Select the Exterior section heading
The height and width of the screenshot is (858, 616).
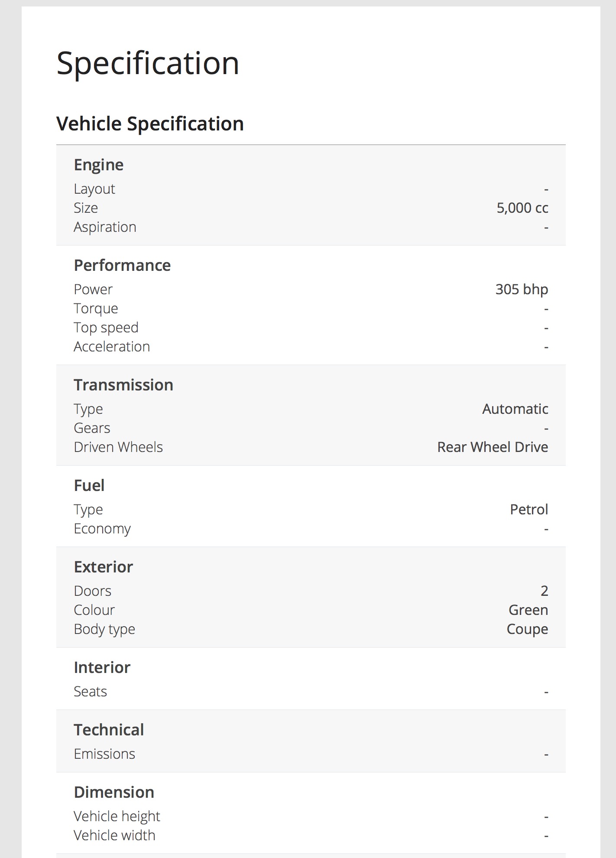[x=103, y=567]
